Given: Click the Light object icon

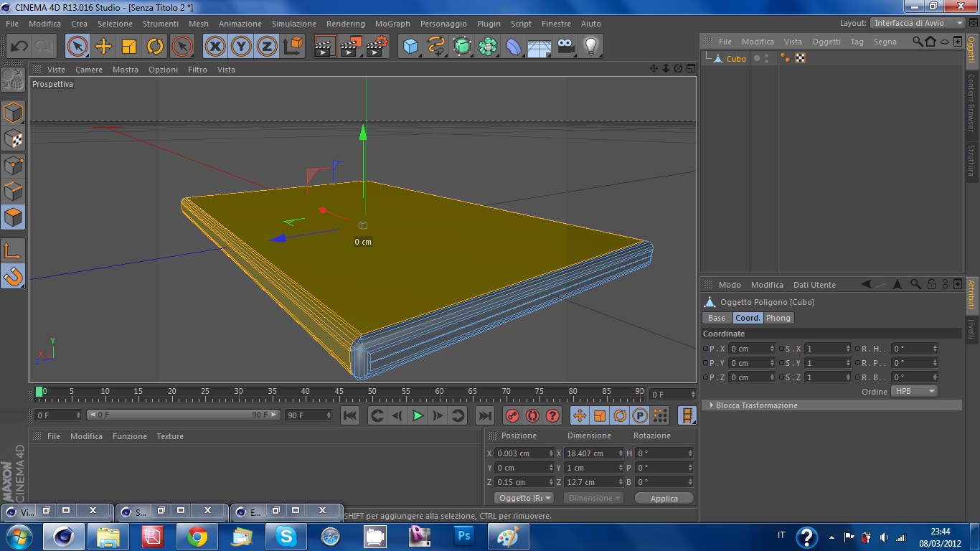Looking at the screenshot, I should [x=590, y=47].
